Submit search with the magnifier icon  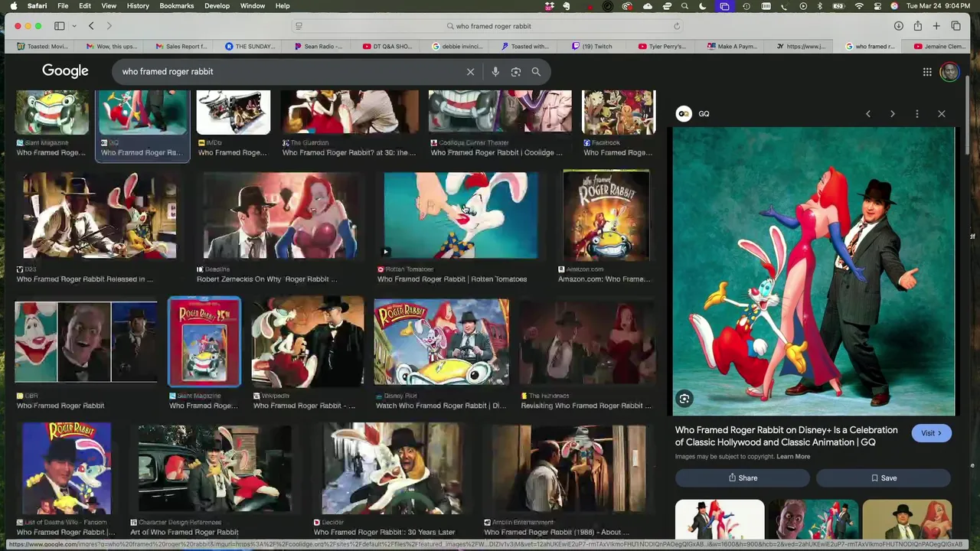click(536, 72)
